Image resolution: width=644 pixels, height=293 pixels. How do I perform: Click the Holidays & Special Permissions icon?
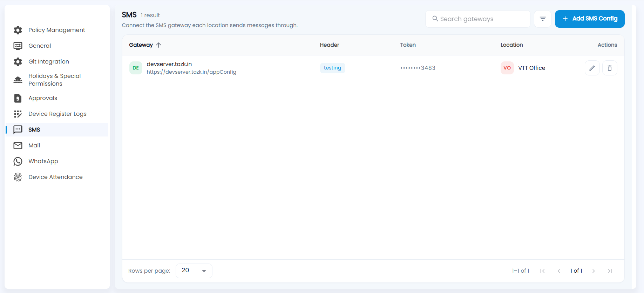tap(18, 80)
